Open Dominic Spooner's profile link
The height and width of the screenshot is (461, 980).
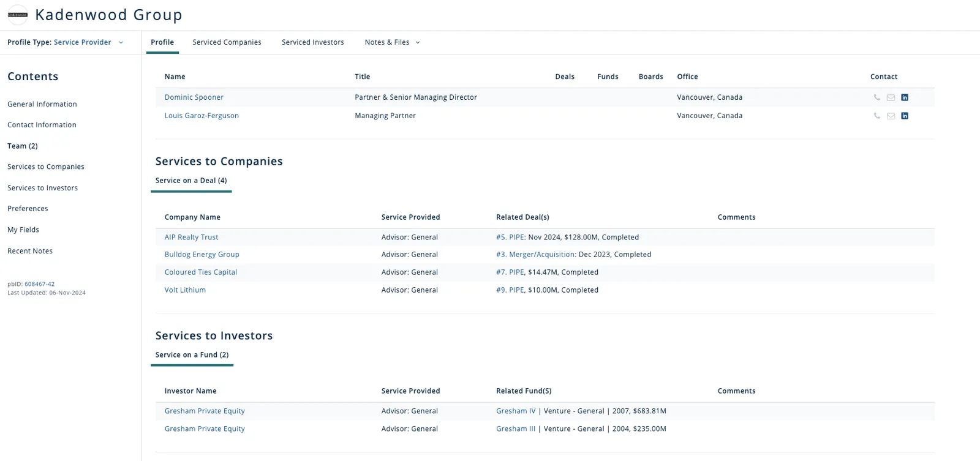pyautogui.click(x=194, y=97)
